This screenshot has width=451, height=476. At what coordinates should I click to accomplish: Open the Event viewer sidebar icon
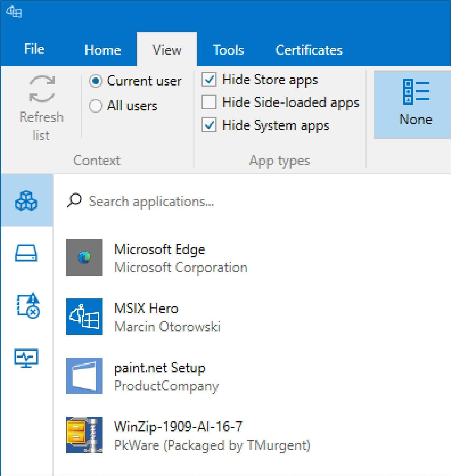pyautogui.click(x=28, y=305)
